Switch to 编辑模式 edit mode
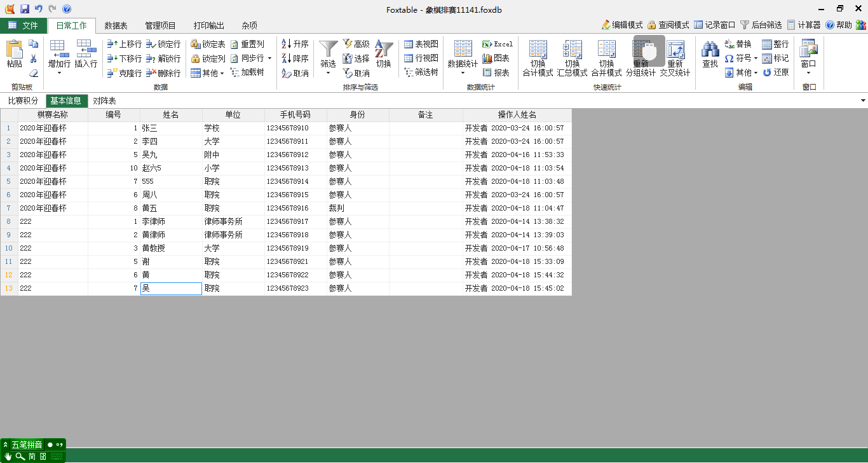868x463 pixels. tap(621, 25)
